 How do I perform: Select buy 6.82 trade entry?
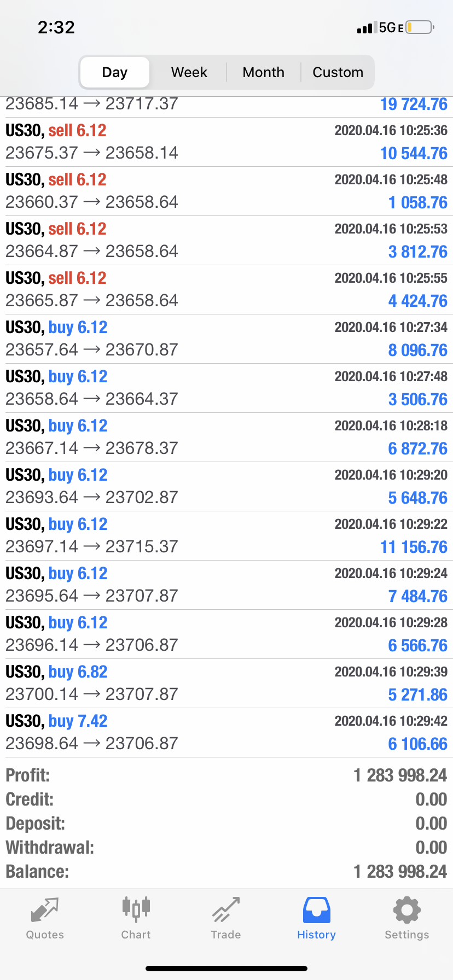pyautogui.click(x=226, y=684)
